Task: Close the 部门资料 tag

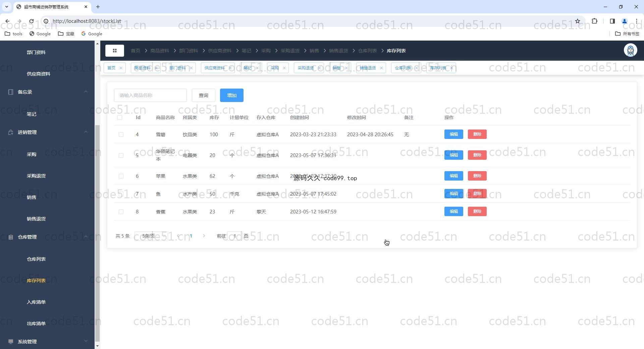Action: 191,68
